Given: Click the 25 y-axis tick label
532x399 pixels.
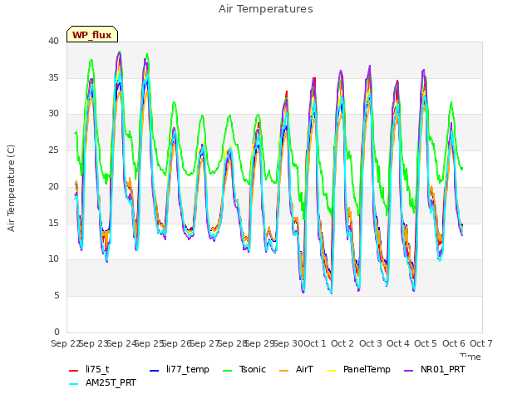Looking at the screenshot, I should point(53,150).
